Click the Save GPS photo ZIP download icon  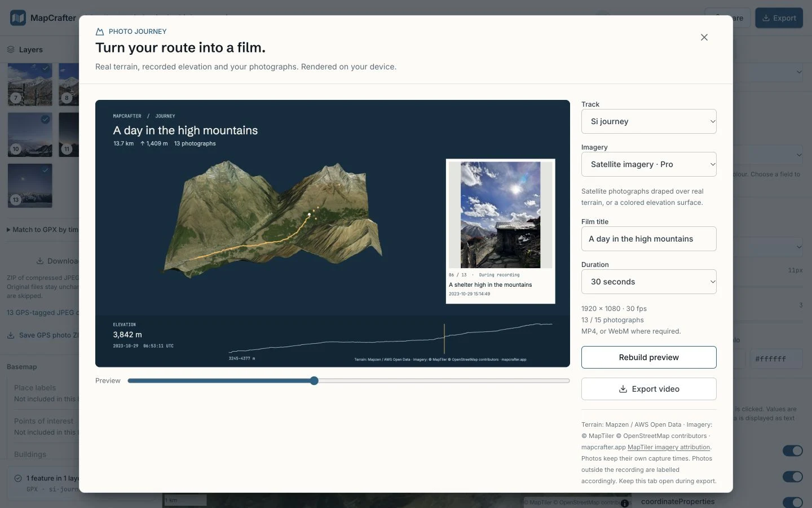pos(11,335)
